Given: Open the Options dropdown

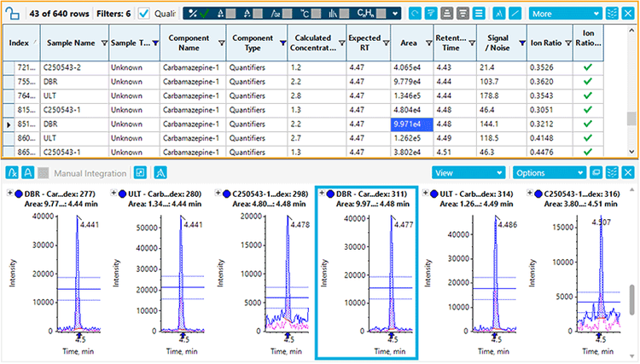Looking at the screenshot, I should (549, 172).
